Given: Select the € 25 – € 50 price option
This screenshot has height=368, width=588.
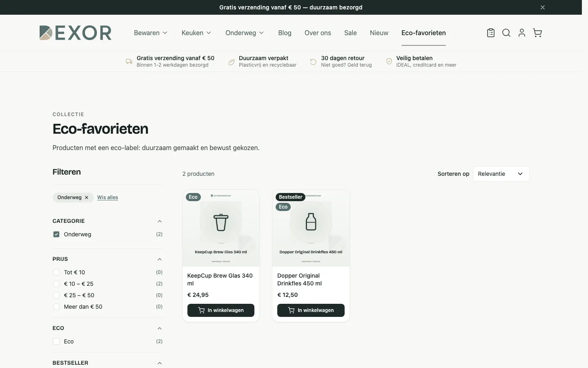Looking at the screenshot, I should (56, 295).
